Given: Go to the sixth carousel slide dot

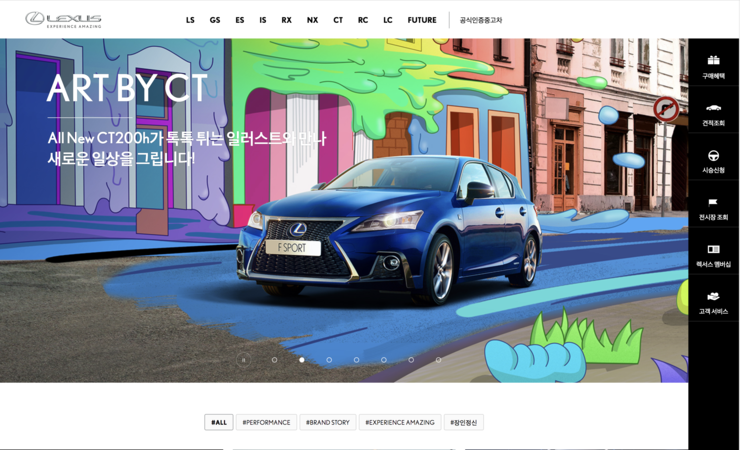Looking at the screenshot, I should (411, 360).
